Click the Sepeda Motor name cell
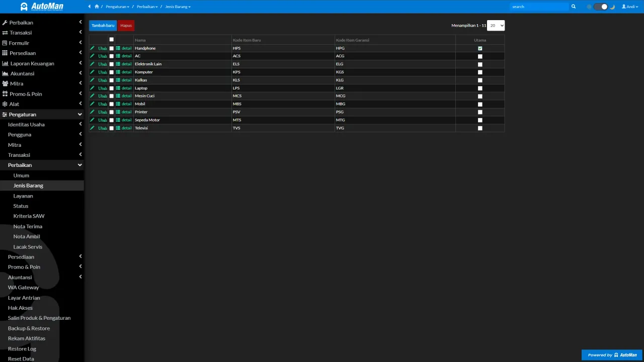The width and height of the screenshot is (644, 362). (182, 120)
